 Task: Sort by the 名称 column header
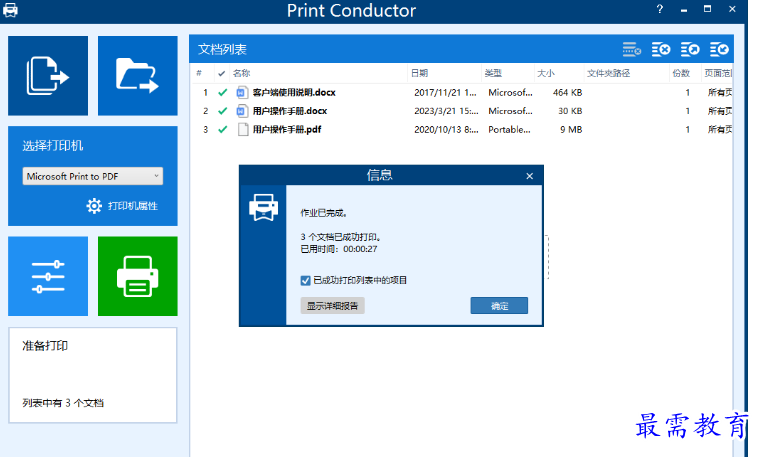coord(241,73)
